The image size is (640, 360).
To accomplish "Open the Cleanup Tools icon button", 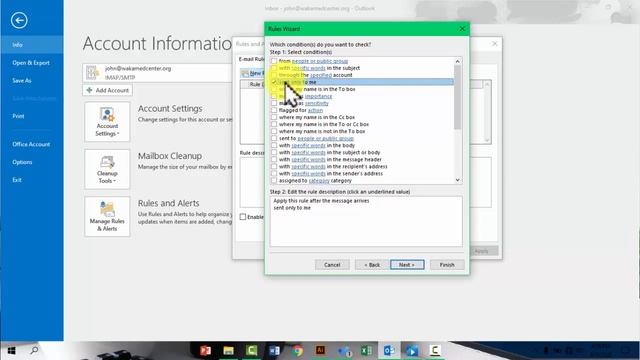I will 107,169.
